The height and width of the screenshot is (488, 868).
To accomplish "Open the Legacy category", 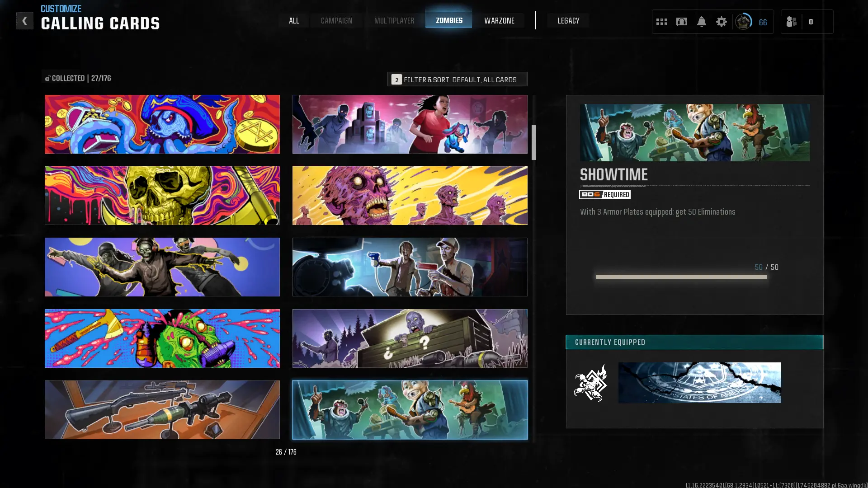I will (568, 21).
